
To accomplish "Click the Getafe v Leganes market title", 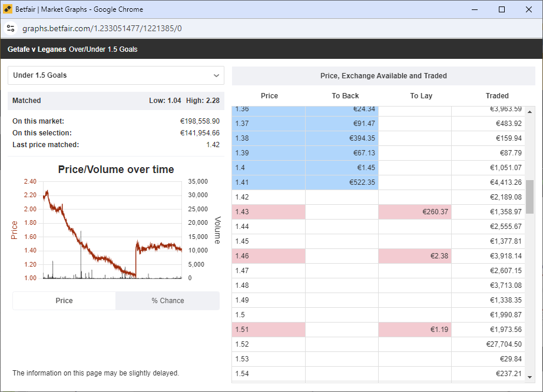I will 37,49.
